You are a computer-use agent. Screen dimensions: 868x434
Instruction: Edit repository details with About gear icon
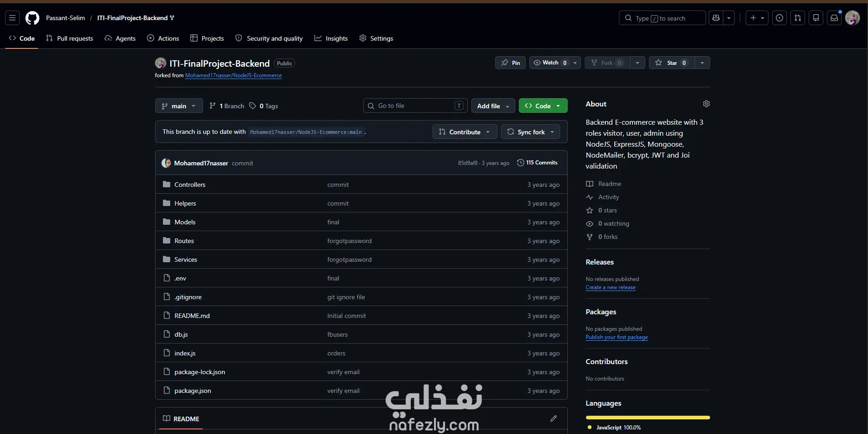(x=706, y=104)
